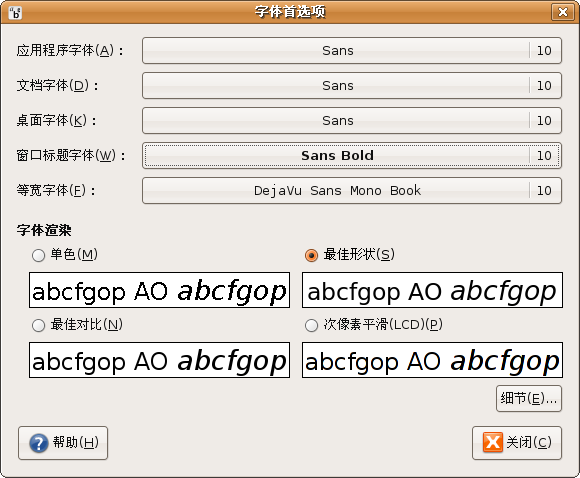Open the 等宽字体 DejaVu Sans Mono chooser
Screen dimensions: 580x478
[352, 191]
